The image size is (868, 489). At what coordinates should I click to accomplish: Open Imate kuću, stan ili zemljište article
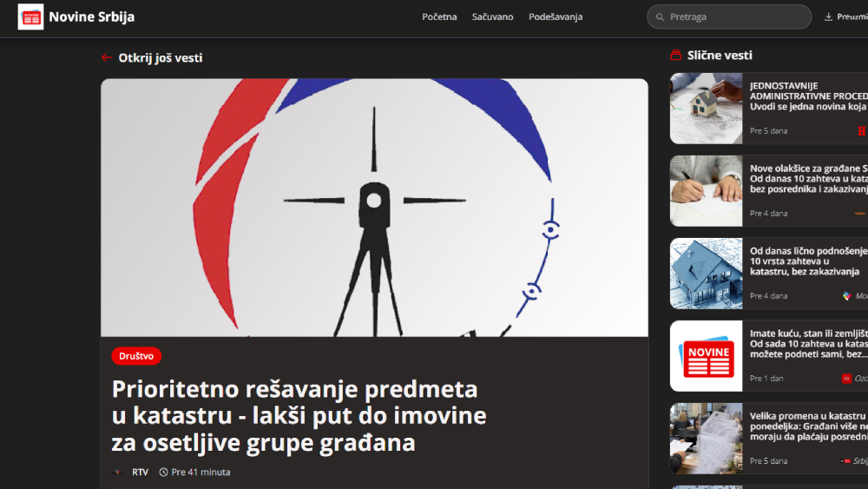808,343
